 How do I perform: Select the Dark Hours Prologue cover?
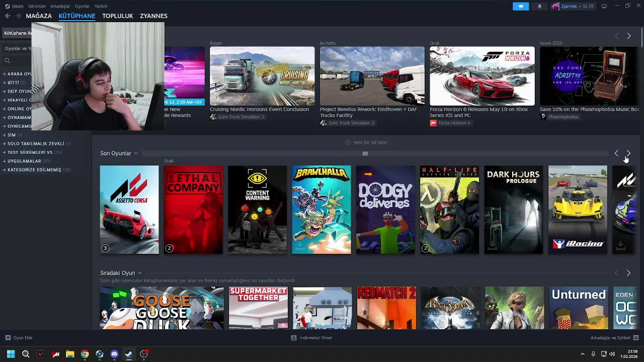coord(514,210)
